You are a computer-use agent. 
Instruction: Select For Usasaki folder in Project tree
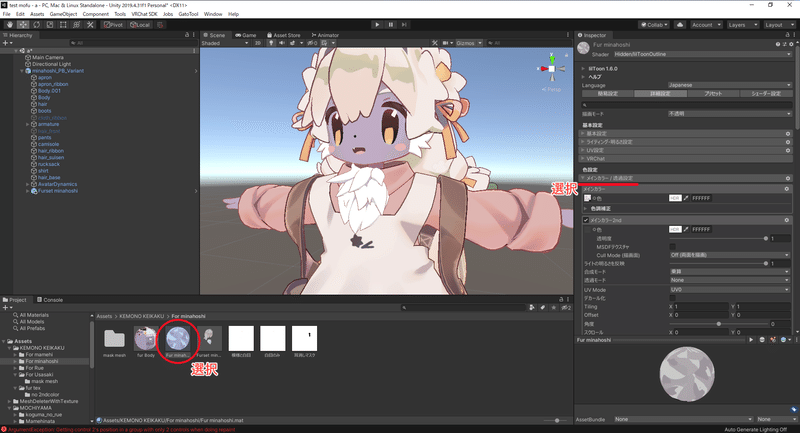tap(39, 374)
